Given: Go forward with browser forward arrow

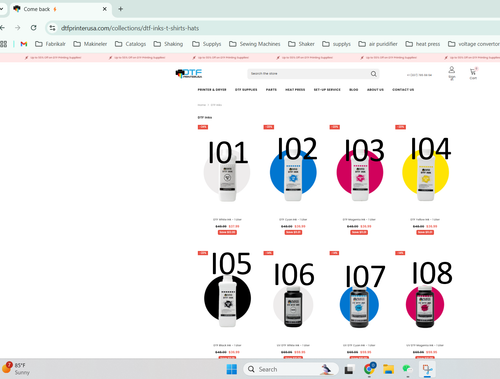Looking at the screenshot, I should point(18,28).
